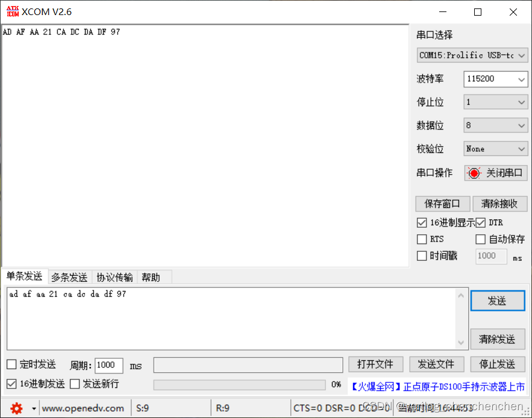
Task: Open the 帮助 help tab
Action: pyautogui.click(x=153, y=277)
